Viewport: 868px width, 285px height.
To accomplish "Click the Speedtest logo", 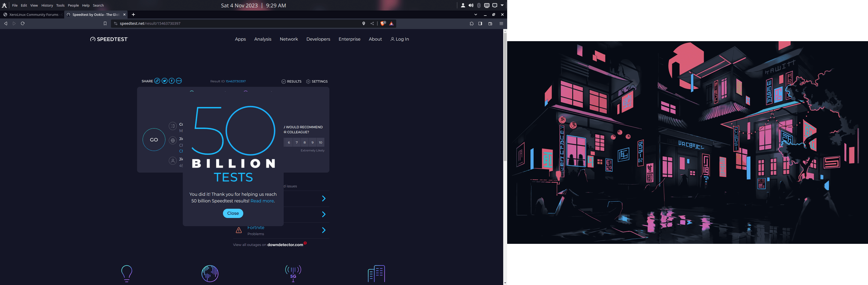I will tap(109, 39).
